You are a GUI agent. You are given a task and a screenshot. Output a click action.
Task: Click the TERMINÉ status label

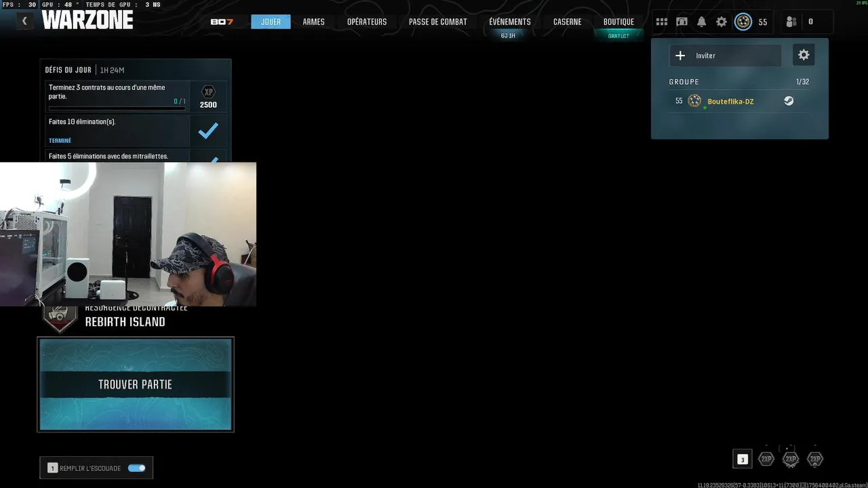[60, 140]
